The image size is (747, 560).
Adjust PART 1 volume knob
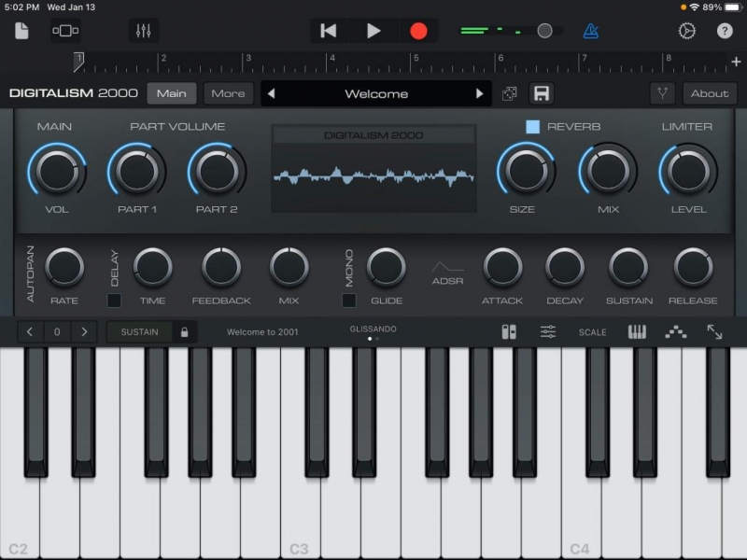[x=136, y=172]
